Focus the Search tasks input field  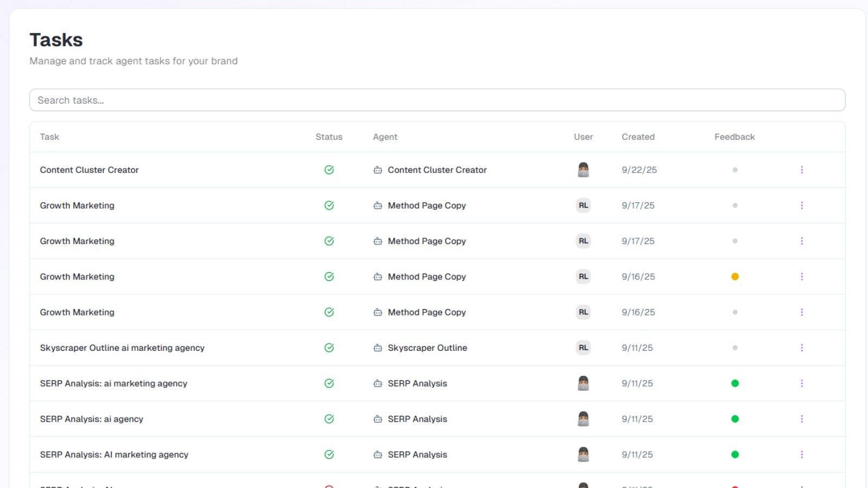point(437,100)
